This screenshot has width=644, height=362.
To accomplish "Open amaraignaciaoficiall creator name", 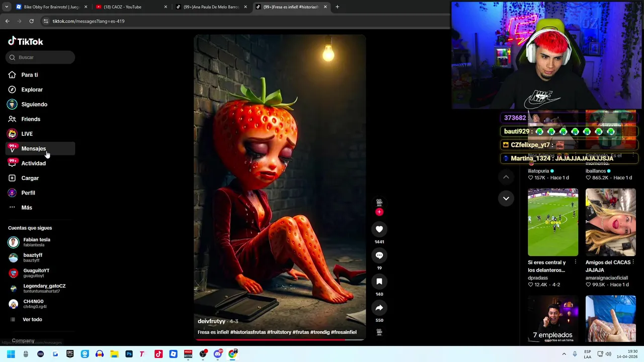I will click(x=607, y=278).
